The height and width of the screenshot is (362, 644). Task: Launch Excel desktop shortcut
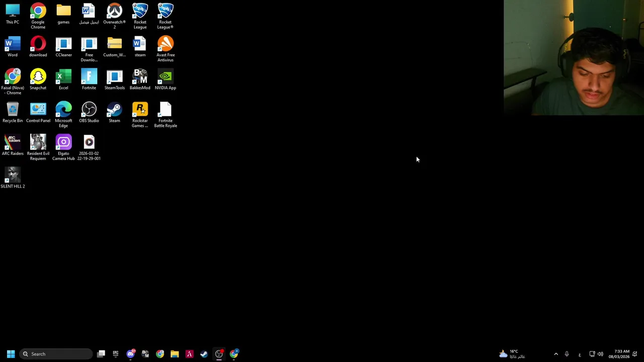(x=63, y=79)
